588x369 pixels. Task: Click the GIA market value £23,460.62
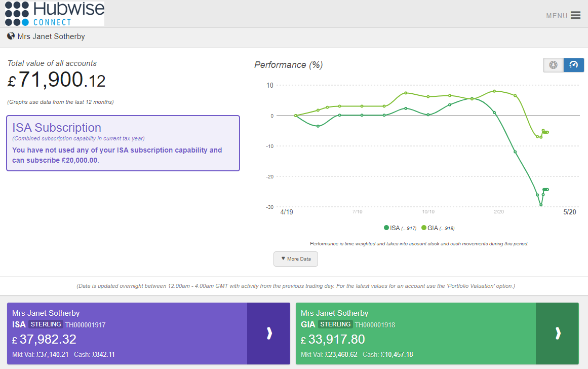point(341,354)
